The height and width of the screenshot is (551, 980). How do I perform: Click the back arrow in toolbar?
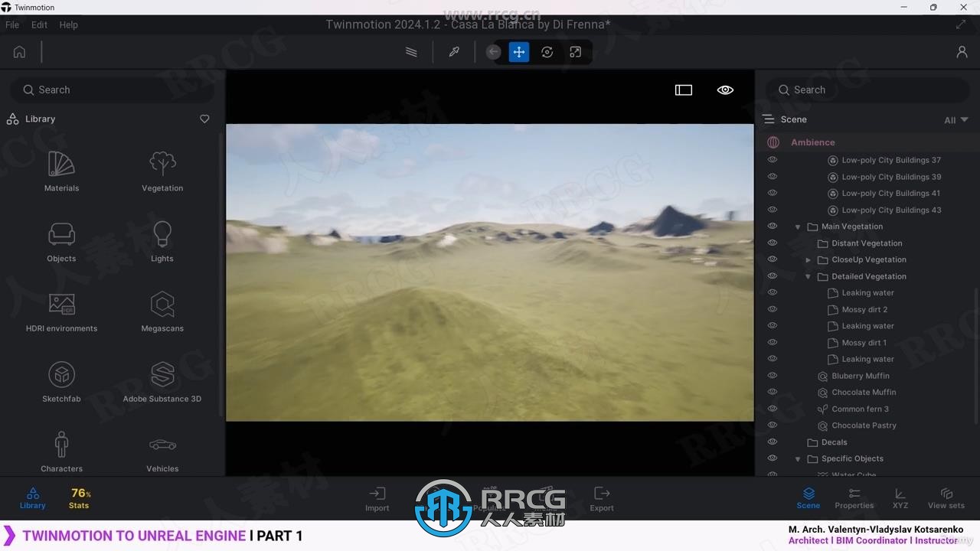tap(494, 52)
